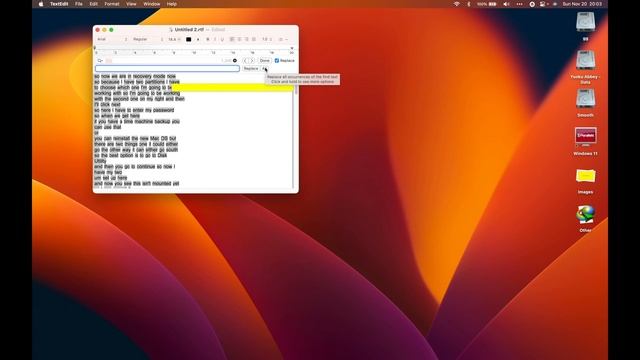Select the Data drive desktop icon
The width and height of the screenshot is (640, 360).
coord(585,60)
